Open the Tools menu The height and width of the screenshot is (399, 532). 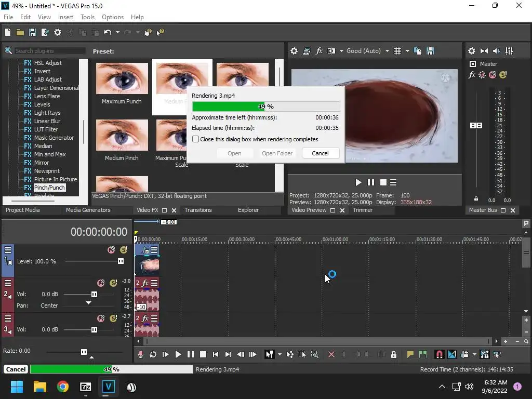[87, 17]
